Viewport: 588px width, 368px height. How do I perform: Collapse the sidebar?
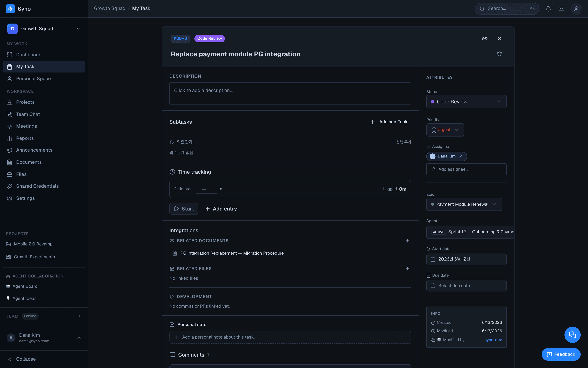pos(44,359)
